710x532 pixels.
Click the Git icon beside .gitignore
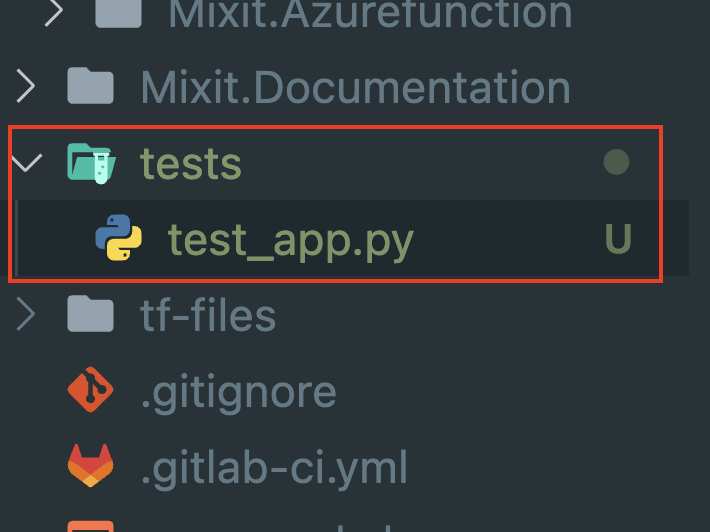[90, 391]
